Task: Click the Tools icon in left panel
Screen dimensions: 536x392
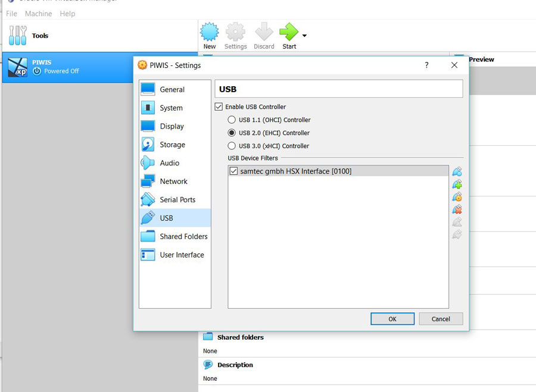Action: 18,36
